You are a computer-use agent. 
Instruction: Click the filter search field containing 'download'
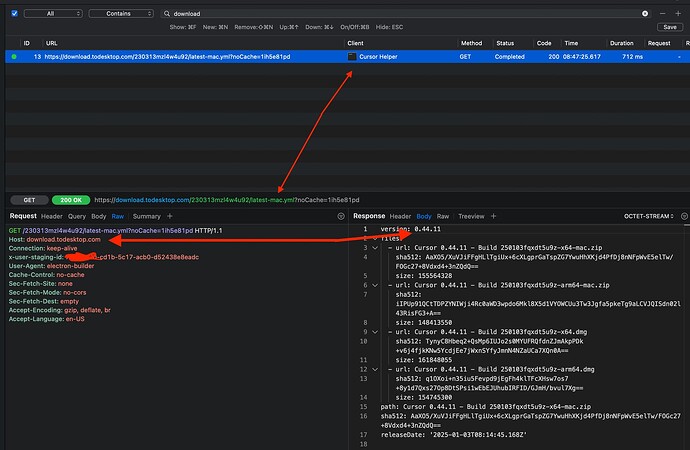405,14
